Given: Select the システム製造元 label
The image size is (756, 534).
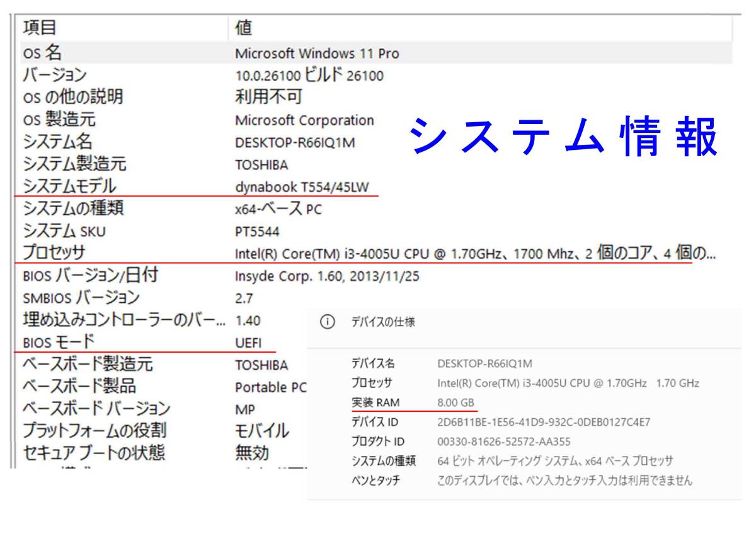Looking at the screenshot, I should 74,164.
